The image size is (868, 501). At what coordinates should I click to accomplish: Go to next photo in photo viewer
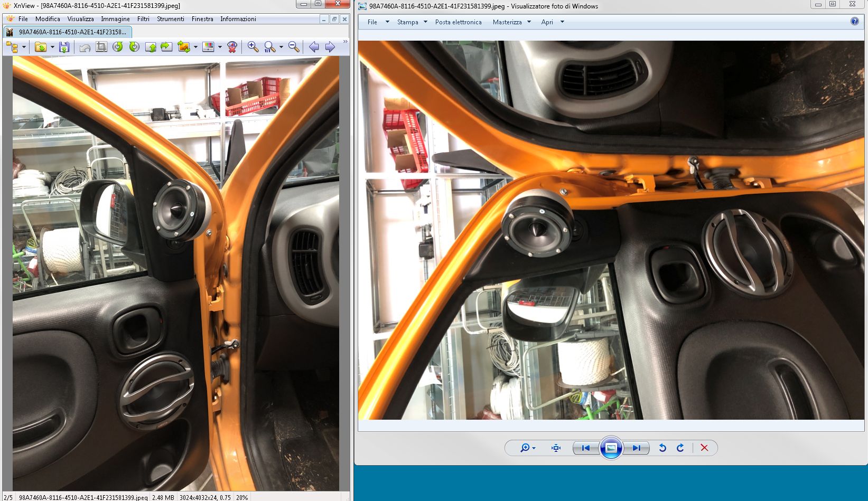point(636,448)
